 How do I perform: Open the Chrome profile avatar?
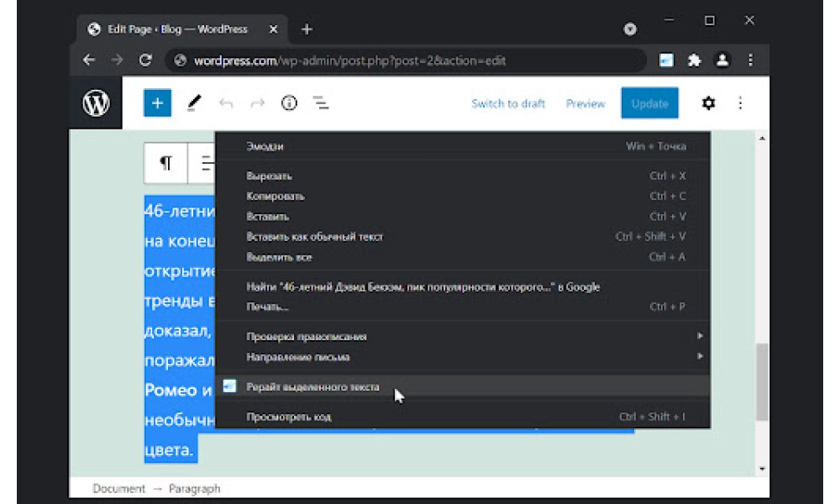722,60
